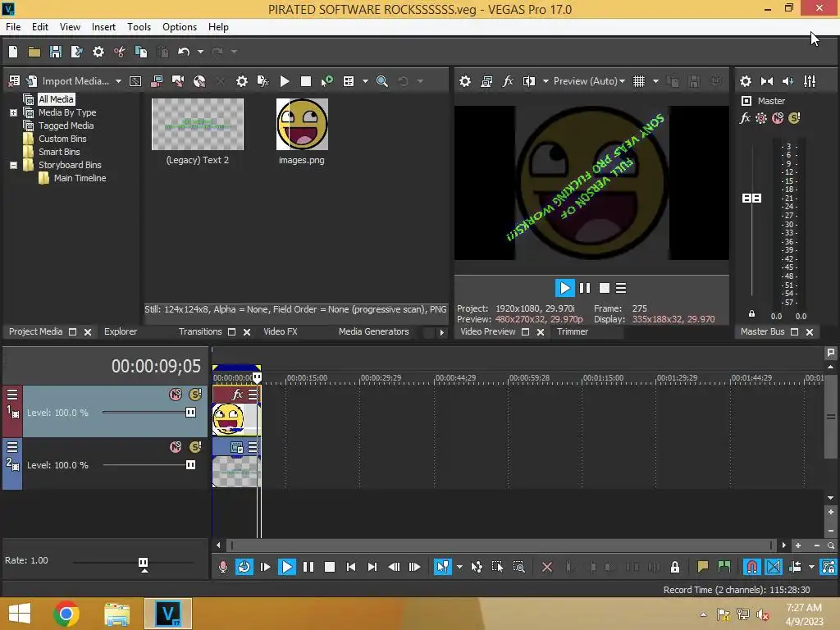Viewport: 840px width, 630px height.
Task: Toggle Enable Snapping magnet icon
Action: pos(751,567)
